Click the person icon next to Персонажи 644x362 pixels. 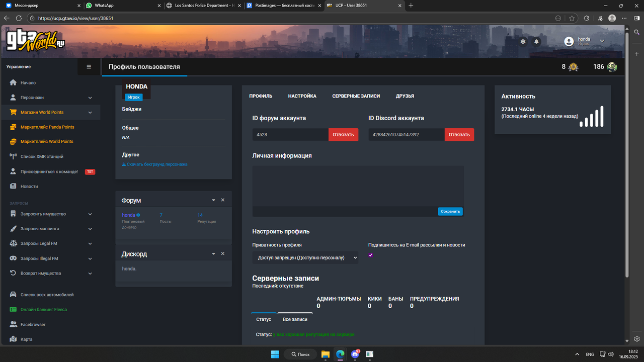14,98
